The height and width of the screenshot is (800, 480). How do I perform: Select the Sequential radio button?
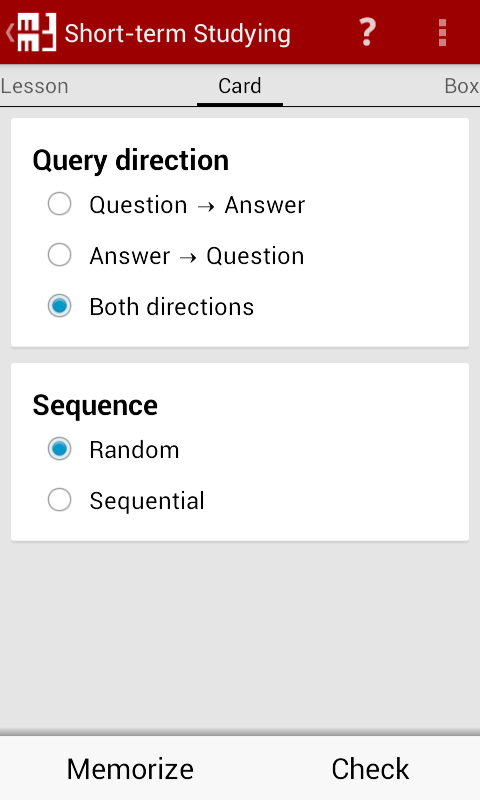(x=60, y=500)
